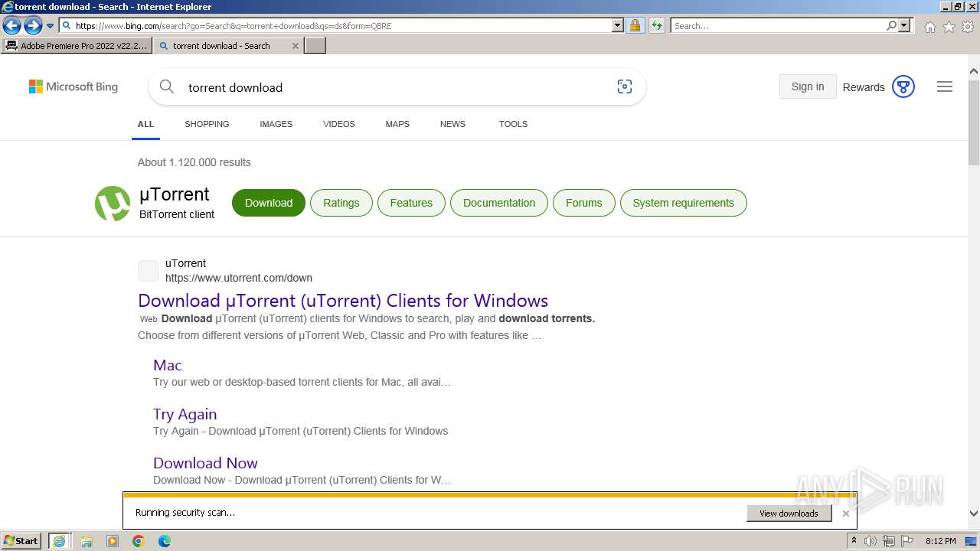Open the Try Again sublink

click(x=185, y=414)
